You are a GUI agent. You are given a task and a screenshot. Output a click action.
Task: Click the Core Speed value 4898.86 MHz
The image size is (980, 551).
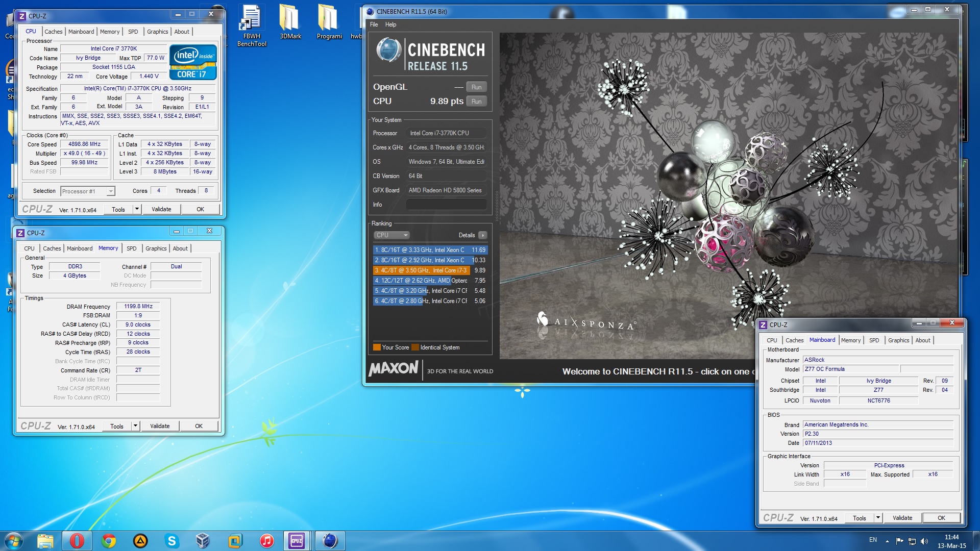[84, 144]
